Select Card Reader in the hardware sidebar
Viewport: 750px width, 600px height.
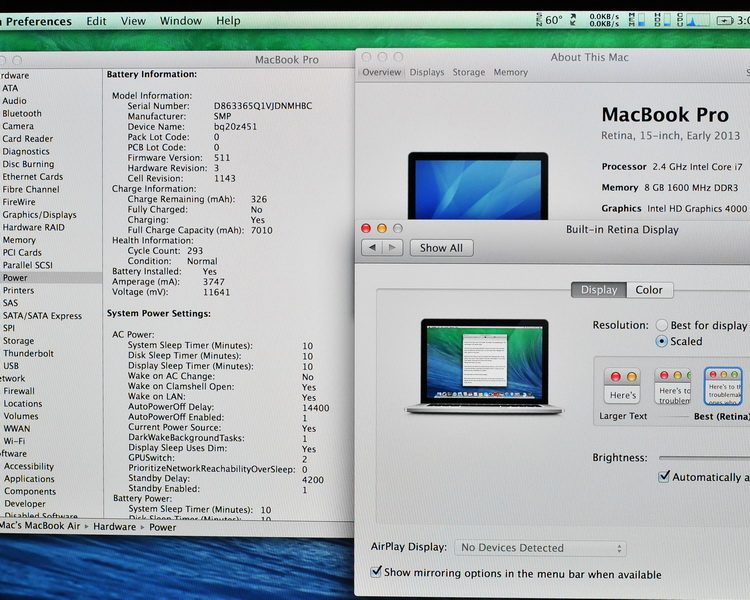click(28, 139)
